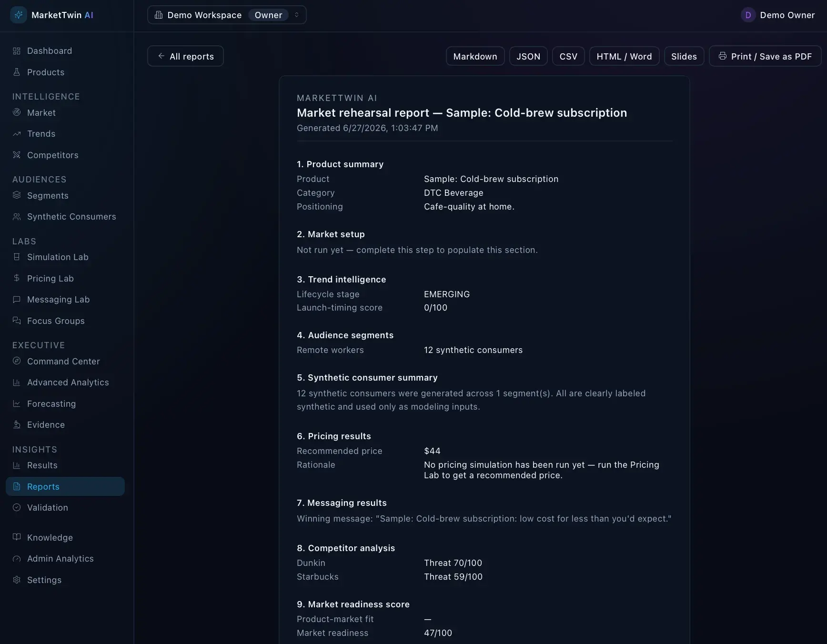
Task: Click the Simulation Lab beaker icon
Action: [x=17, y=257]
